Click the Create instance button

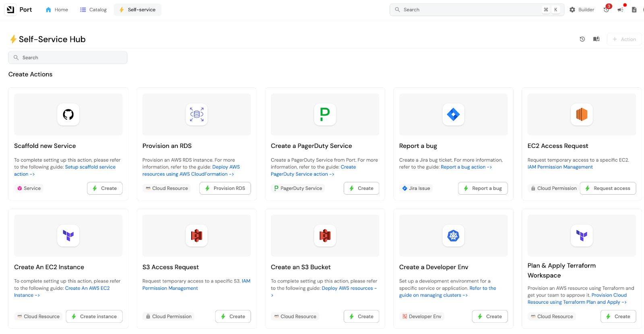pyautogui.click(x=94, y=316)
